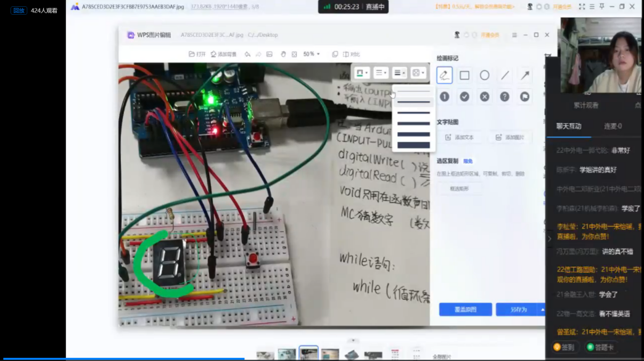Click the fullscreen icon in outer viewer title bar

[582, 7]
